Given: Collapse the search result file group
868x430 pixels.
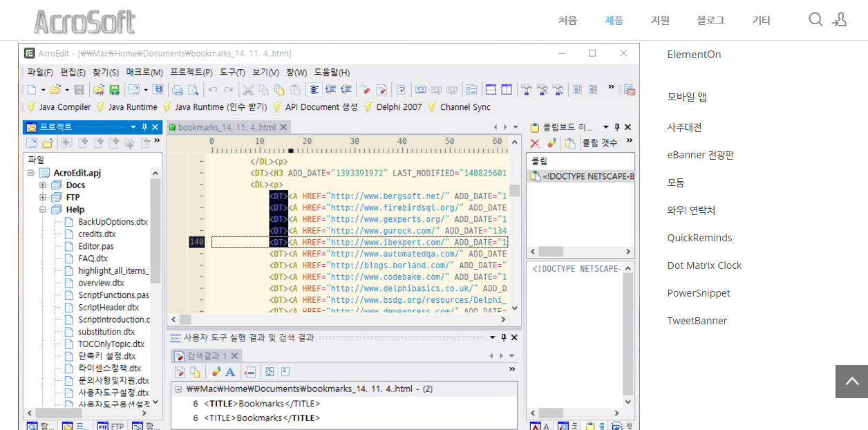Looking at the screenshot, I should coord(178,389).
